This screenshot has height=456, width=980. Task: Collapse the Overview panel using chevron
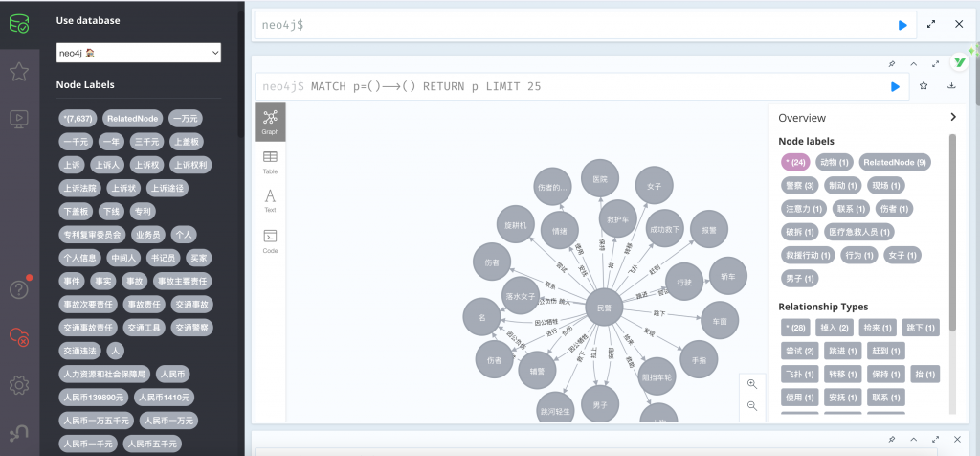952,117
